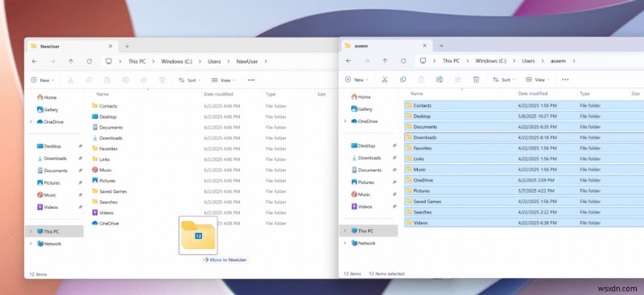Select the Downloads row in the aseem window
Screen dimensions: 644x295
tap(524, 137)
